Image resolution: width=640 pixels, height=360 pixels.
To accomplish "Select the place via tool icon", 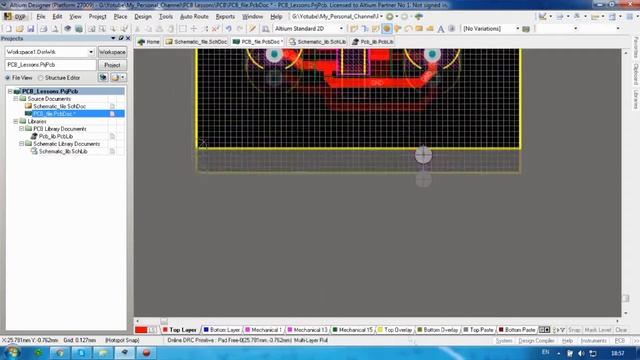I will click(398, 29).
